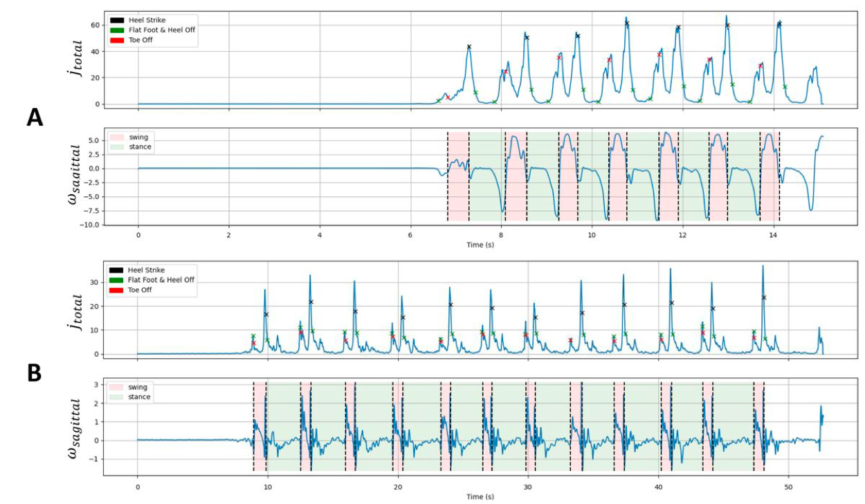Select the bold panel label A
The width and height of the screenshot is (865, 504).
[x=35, y=118]
